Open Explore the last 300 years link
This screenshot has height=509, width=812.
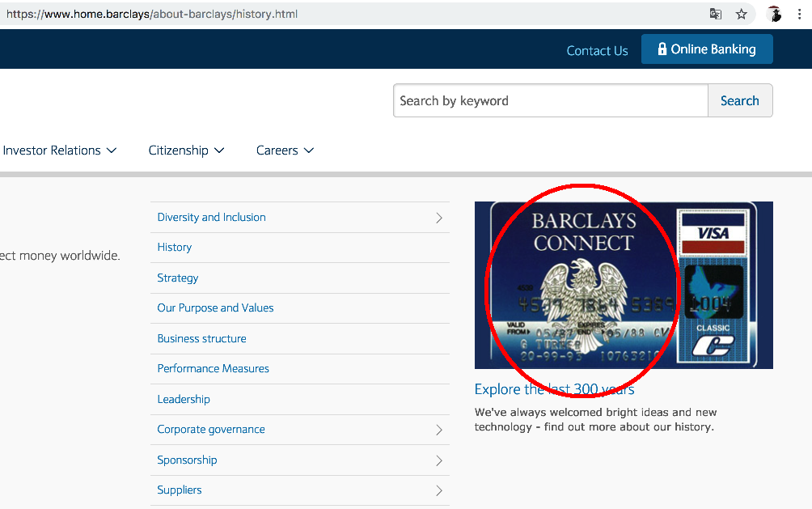pos(555,389)
